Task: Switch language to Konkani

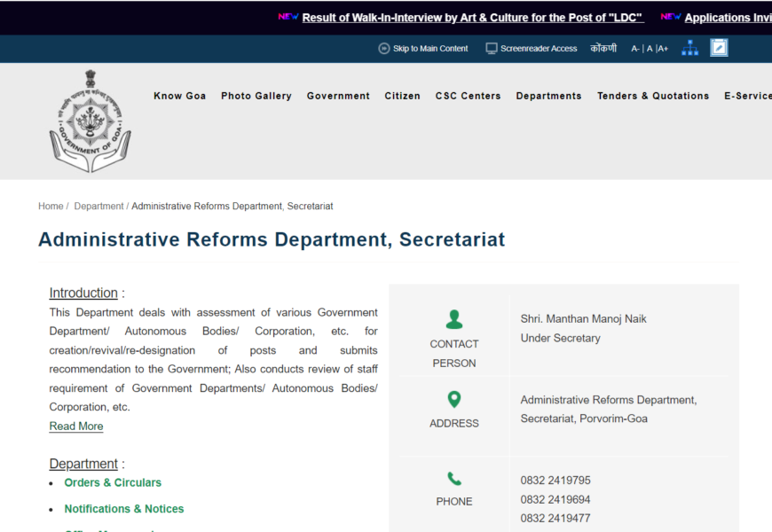Action: click(x=603, y=49)
